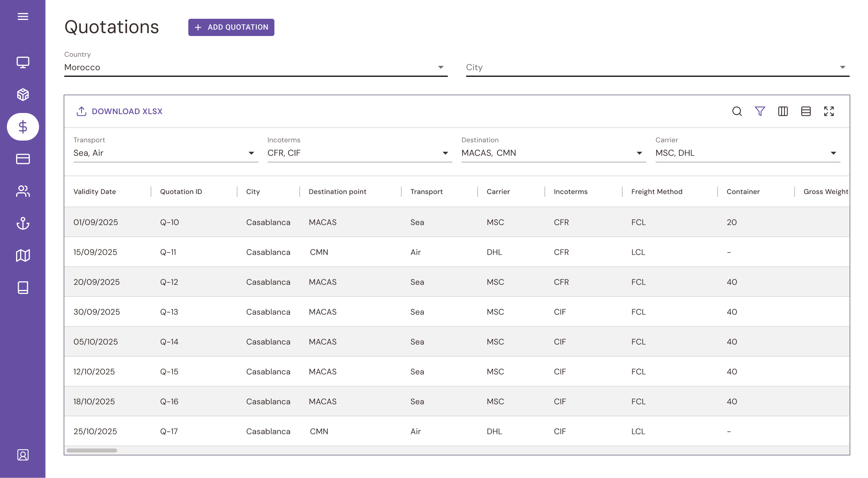
Task: Open the credit card sidebar icon
Action: tap(23, 159)
